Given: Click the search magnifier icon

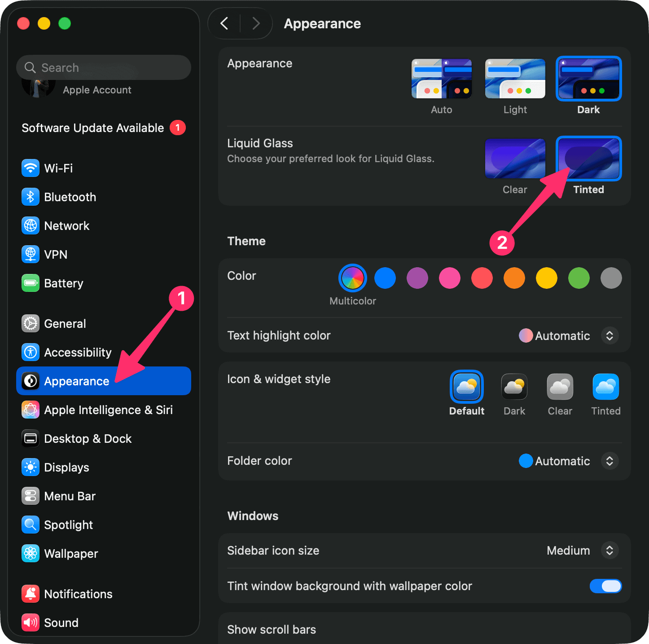Looking at the screenshot, I should 30,67.
